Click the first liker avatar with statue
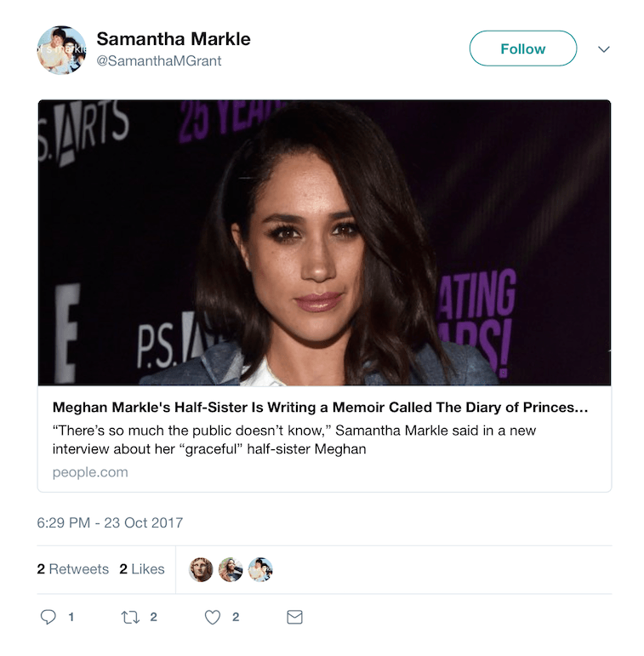 point(200,569)
